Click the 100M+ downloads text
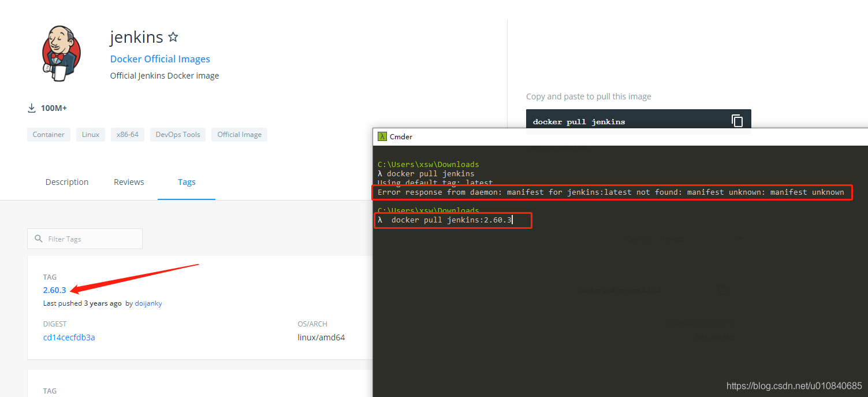Screen dimensions: 868x397 [x=54, y=109]
